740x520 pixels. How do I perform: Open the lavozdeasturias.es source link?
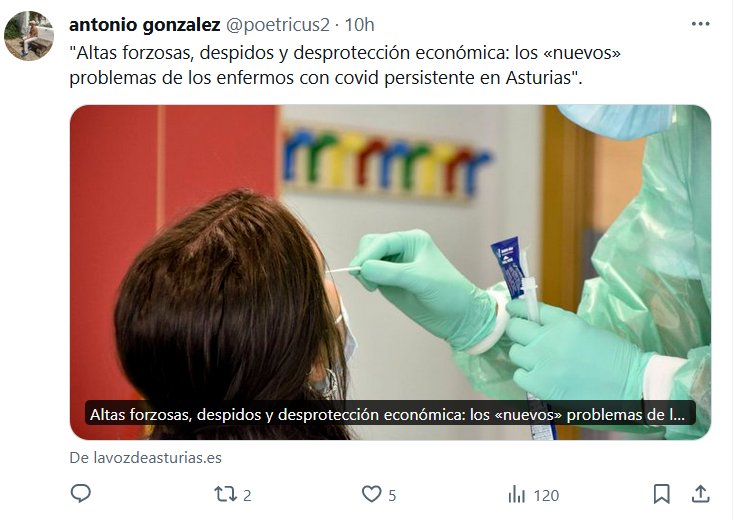[x=145, y=458]
